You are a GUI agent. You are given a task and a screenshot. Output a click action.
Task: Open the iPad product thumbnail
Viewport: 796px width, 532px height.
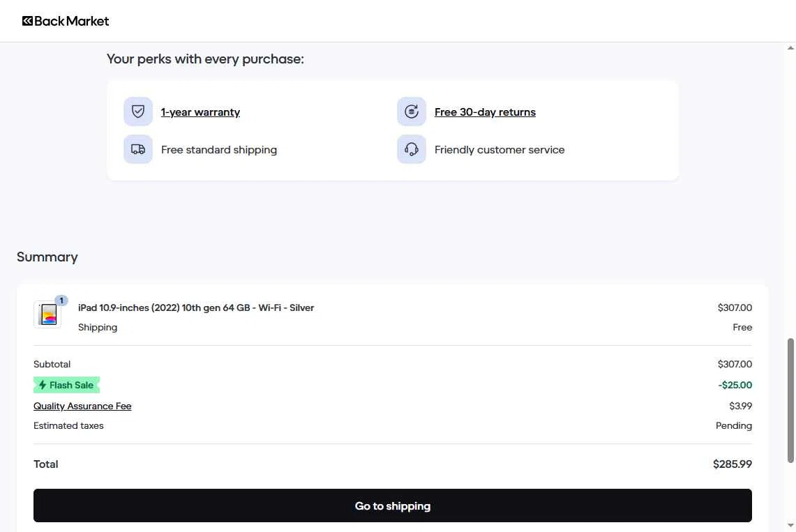[47, 314]
